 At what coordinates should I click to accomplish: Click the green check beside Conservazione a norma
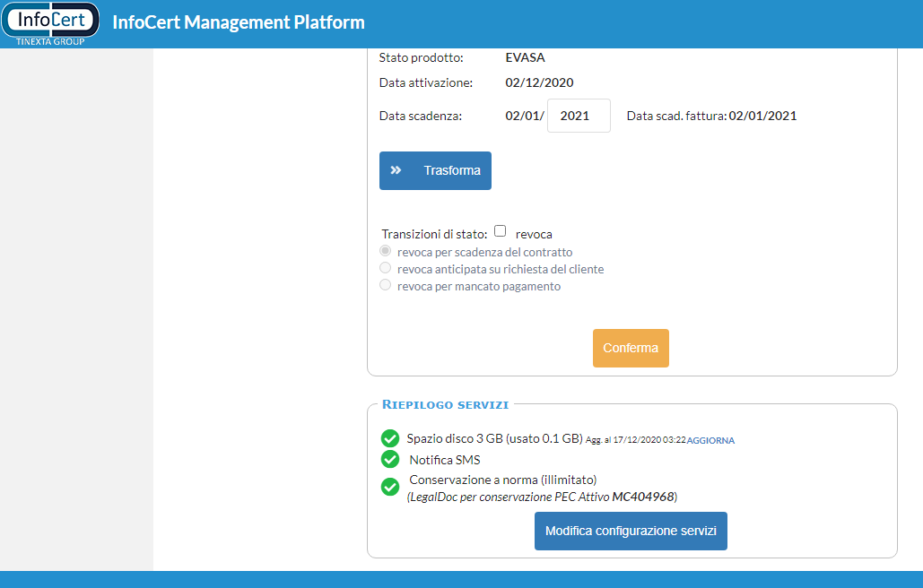tap(390, 487)
